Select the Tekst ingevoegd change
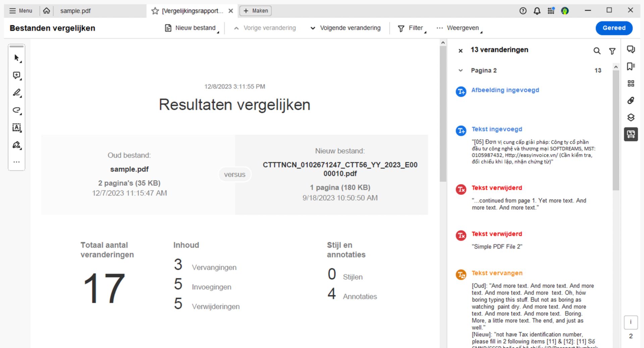 [x=497, y=129]
